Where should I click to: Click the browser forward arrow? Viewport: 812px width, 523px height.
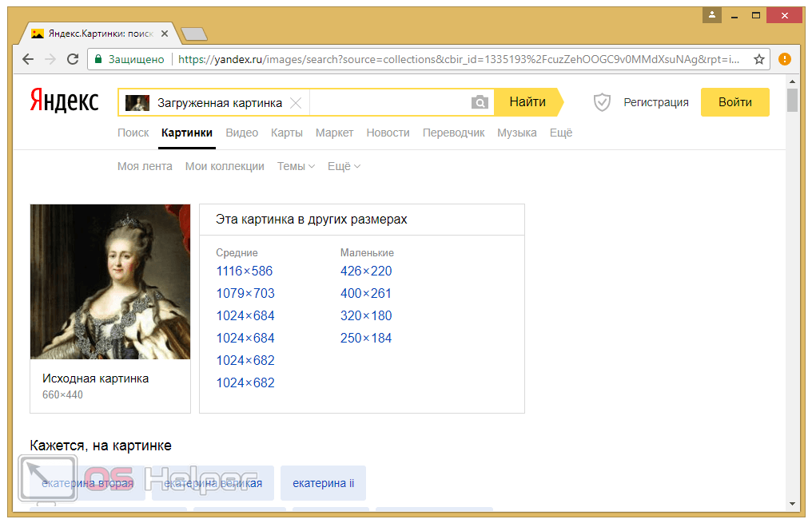(x=50, y=60)
